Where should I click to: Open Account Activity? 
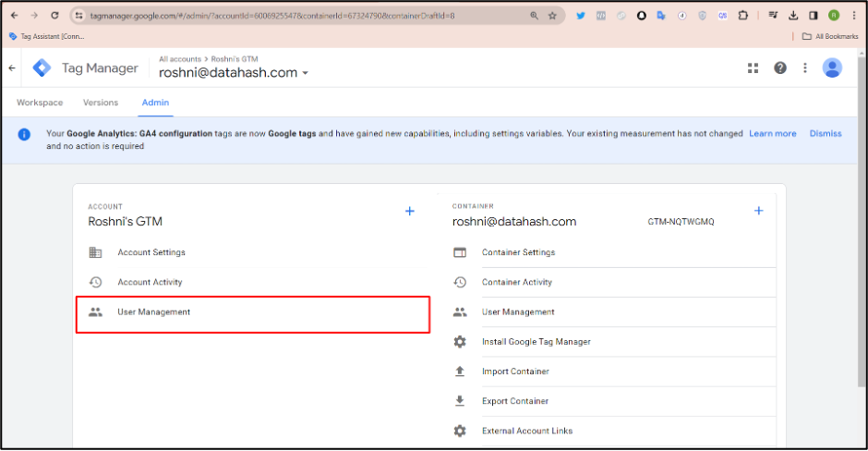click(x=150, y=282)
